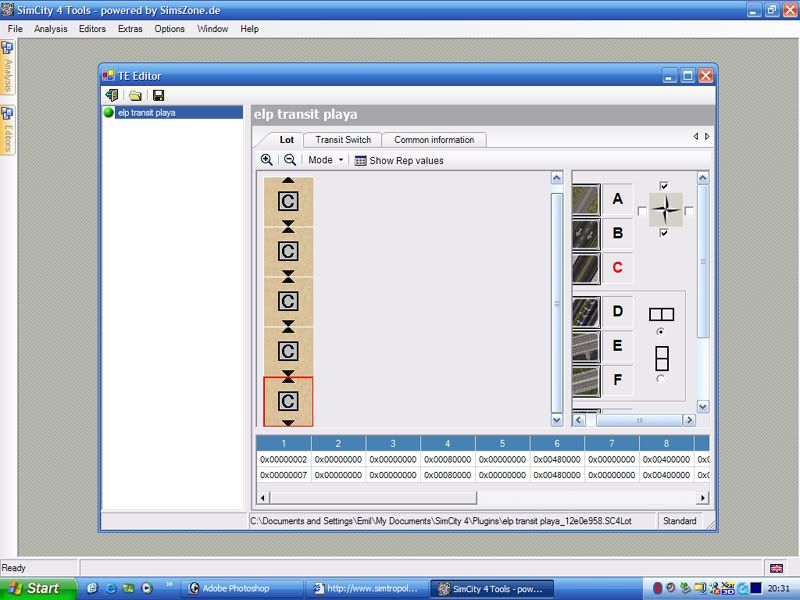The width and height of the screenshot is (800, 600).
Task: Click network palette horizontal scroll right arrow
Action: tap(689, 420)
